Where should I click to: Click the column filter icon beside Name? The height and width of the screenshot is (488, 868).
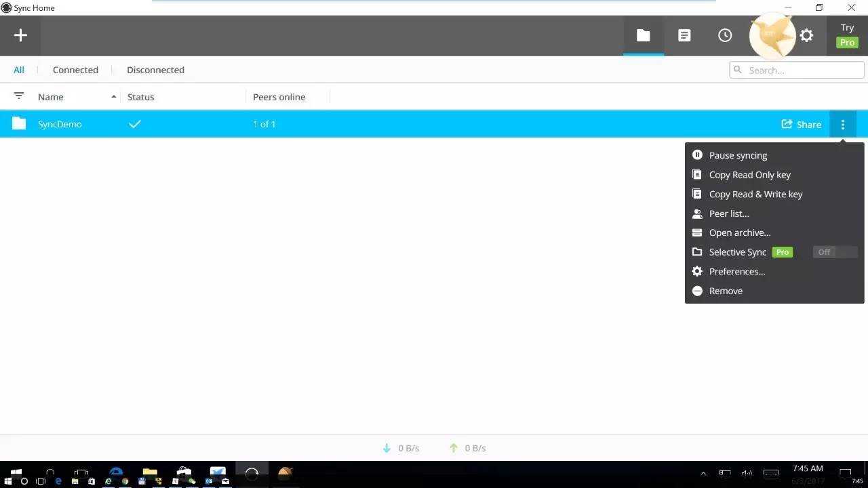(x=19, y=96)
